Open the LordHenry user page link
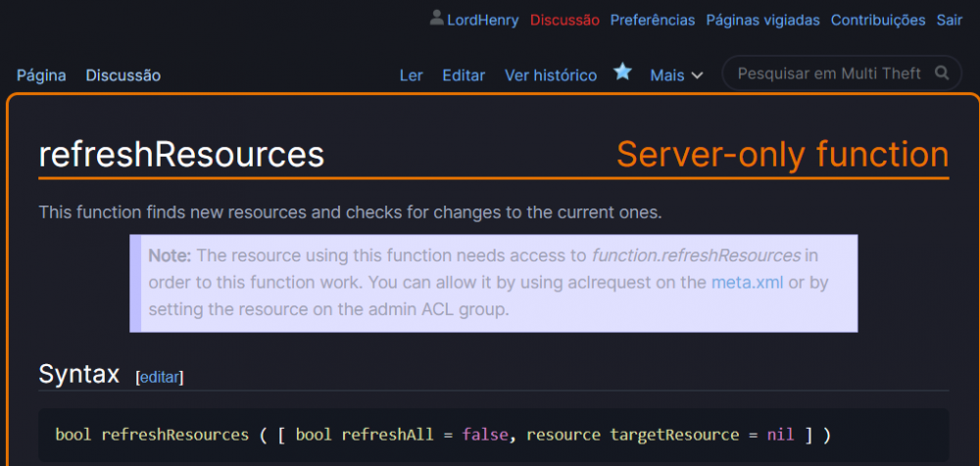 482,20
